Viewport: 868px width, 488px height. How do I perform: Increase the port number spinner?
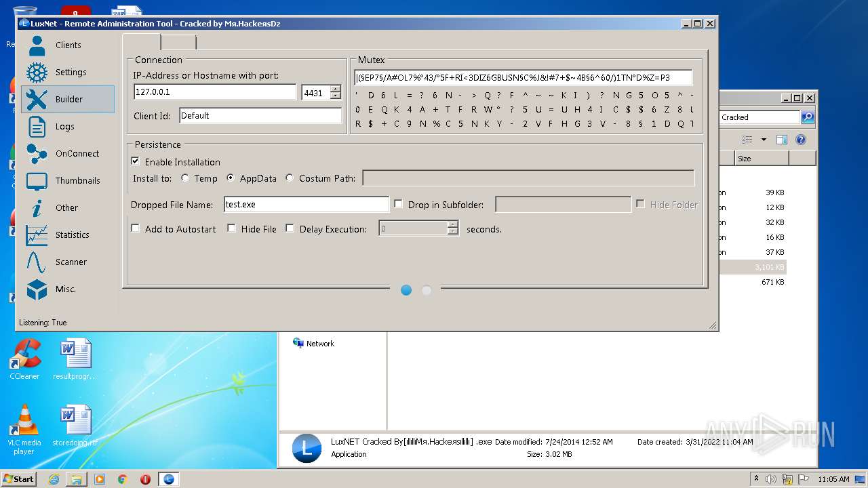[x=335, y=89]
